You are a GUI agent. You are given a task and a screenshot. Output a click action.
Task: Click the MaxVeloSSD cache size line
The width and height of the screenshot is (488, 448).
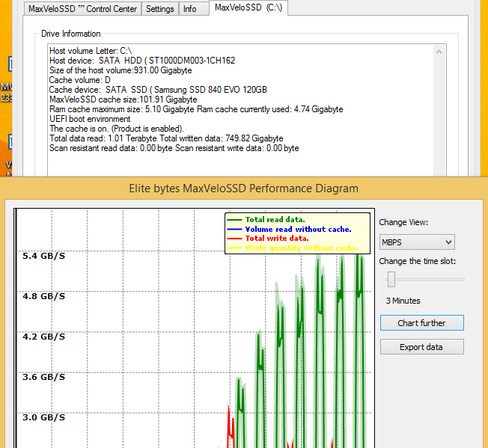pos(123,99)
